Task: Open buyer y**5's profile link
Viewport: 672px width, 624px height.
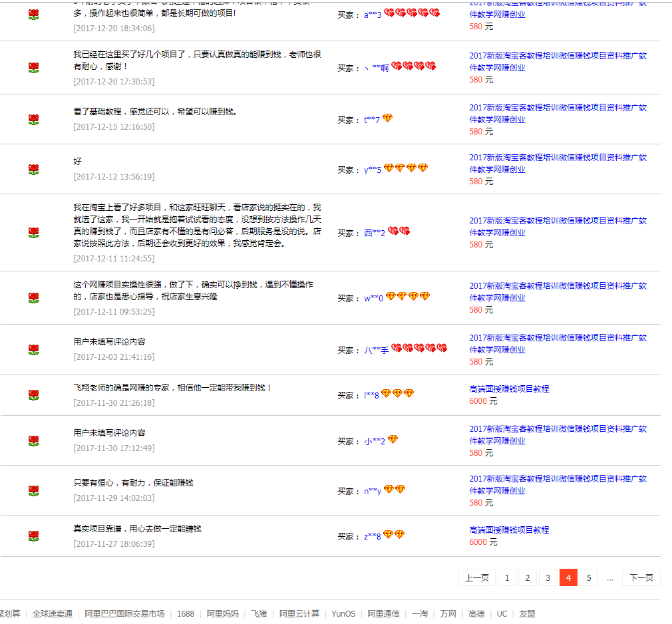Action: coord(372,170)
